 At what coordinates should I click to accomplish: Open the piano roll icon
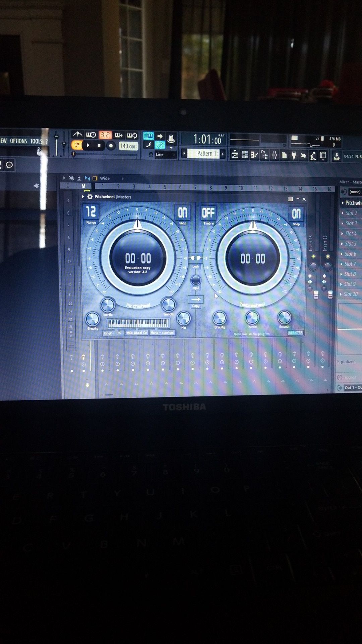pos(254,155)
